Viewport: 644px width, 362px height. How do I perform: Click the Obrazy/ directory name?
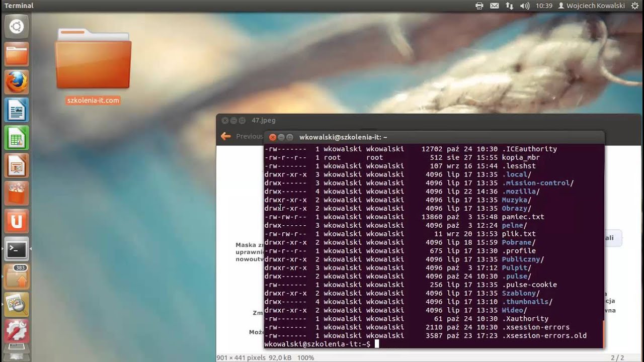(x=517, y=208)
